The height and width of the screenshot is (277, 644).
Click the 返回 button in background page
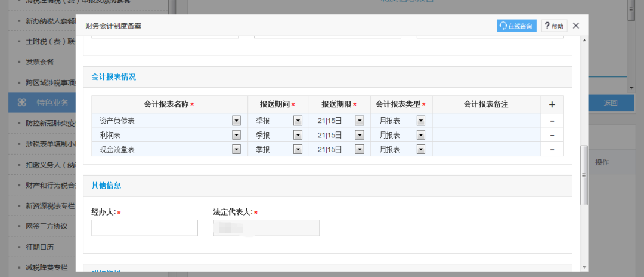611,103
